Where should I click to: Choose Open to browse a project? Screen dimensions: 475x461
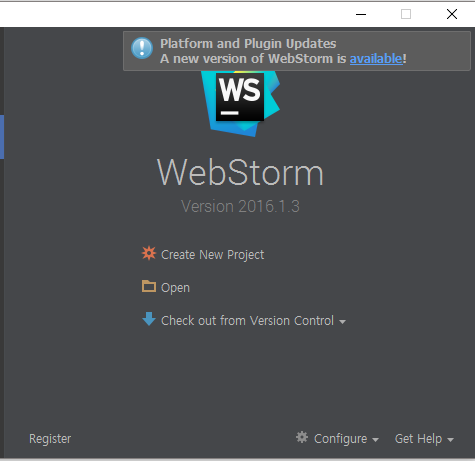175,288
